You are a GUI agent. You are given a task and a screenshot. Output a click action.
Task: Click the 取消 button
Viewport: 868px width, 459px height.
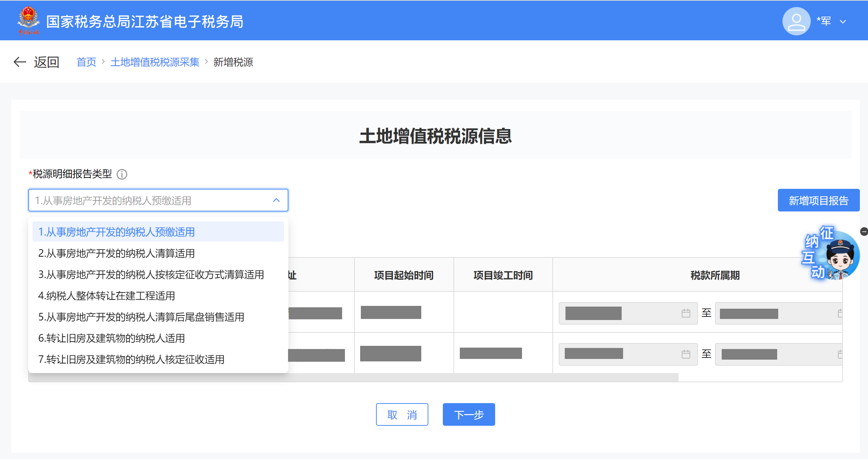(x=402, y=414)
